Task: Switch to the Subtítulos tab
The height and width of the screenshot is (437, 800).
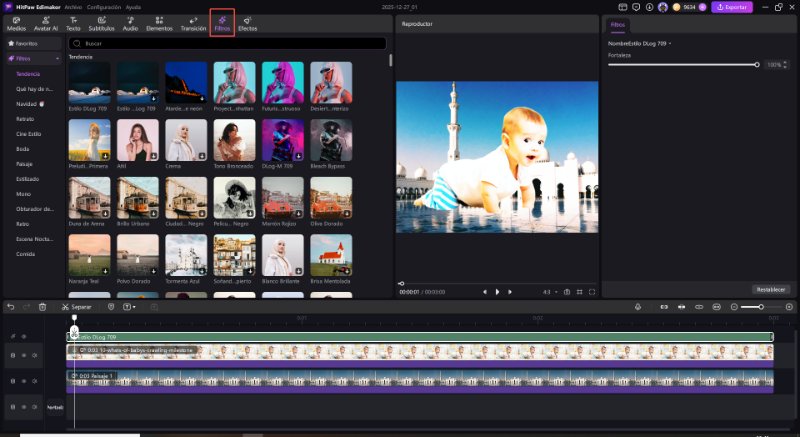Action: click(102, 24)
